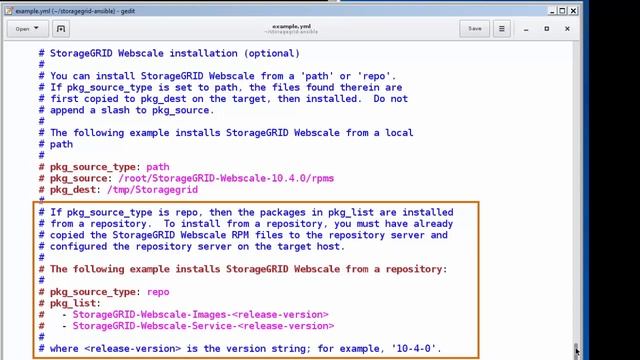Close gedit using the header bar X
Image resolution: width=640 pixels, height=360 pixels.
pos(567,29)
